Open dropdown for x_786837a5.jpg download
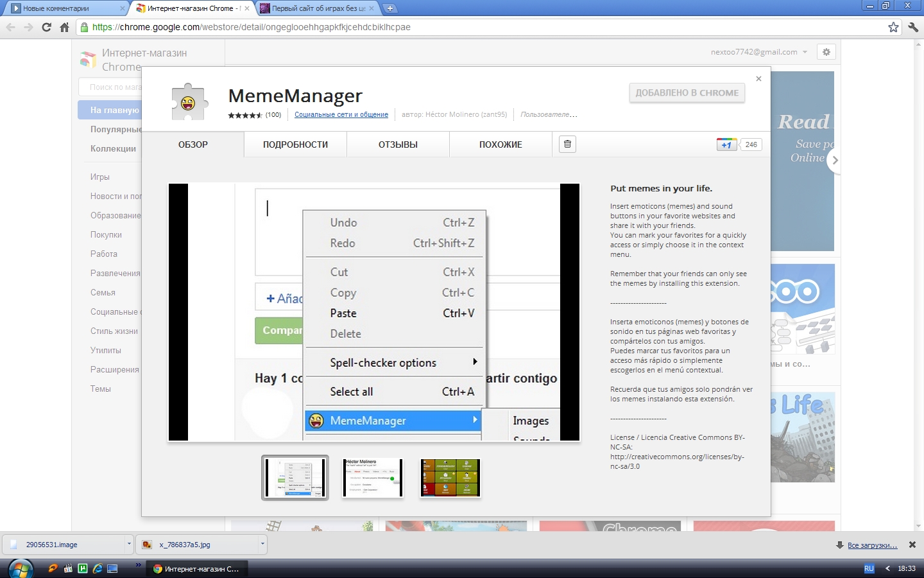The width and height of the screenshot is (924, 578). pyautogui.click(x=262, y=544)
